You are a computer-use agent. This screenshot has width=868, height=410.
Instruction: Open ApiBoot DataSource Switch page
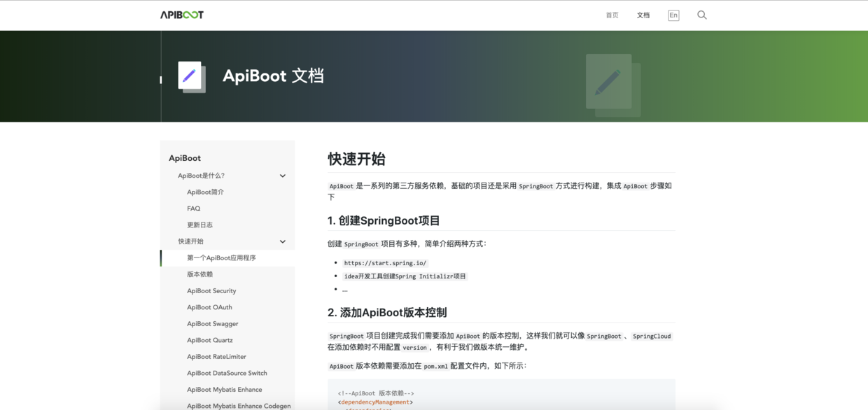227,373
